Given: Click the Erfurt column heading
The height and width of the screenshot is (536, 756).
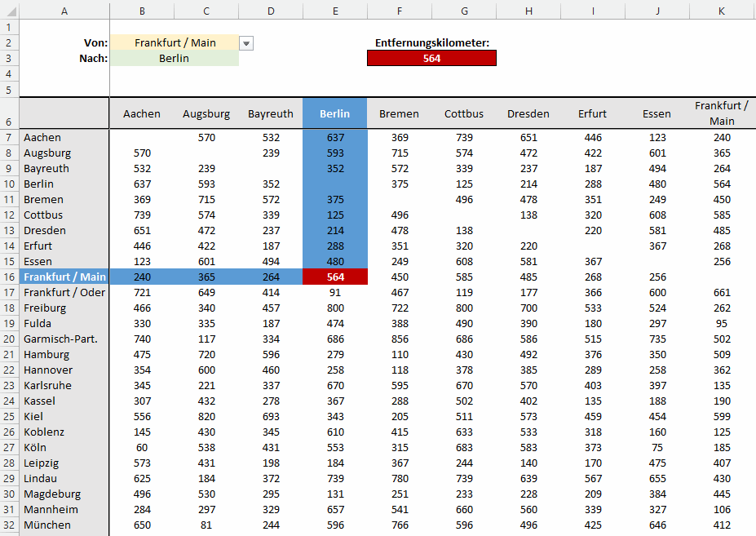Looking at the screenshot, I should (593, 114).
